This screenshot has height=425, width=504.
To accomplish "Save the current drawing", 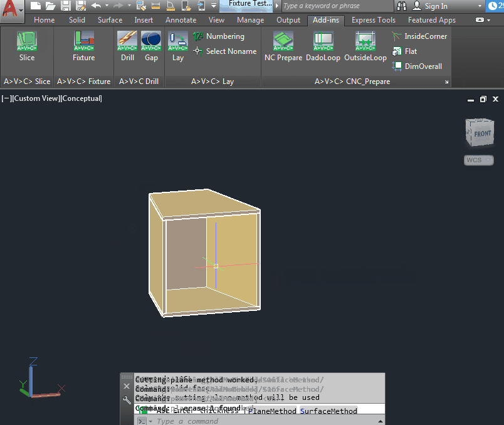I will [x=66, y=6].
